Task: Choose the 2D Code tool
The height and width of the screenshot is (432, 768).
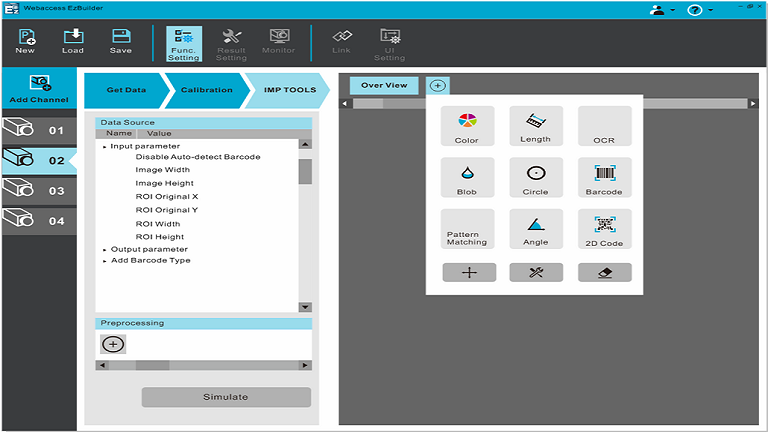Action: tap(604, 229)
